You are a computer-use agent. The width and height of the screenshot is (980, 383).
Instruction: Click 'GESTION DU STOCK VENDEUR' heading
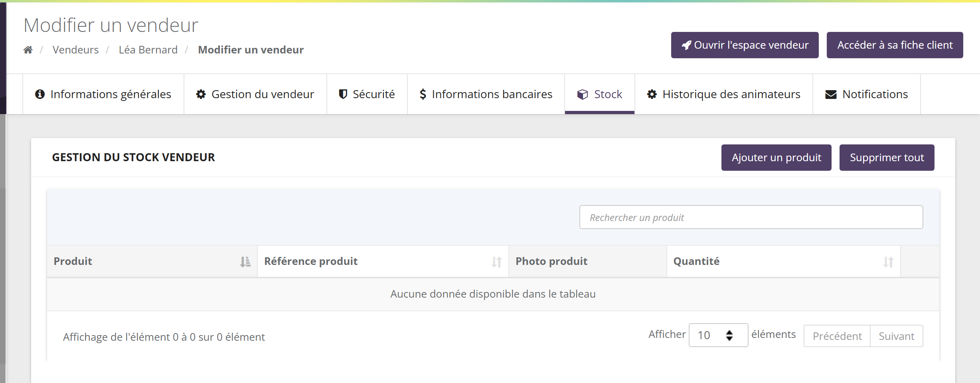pyautogui.click(x=133, y=158)
